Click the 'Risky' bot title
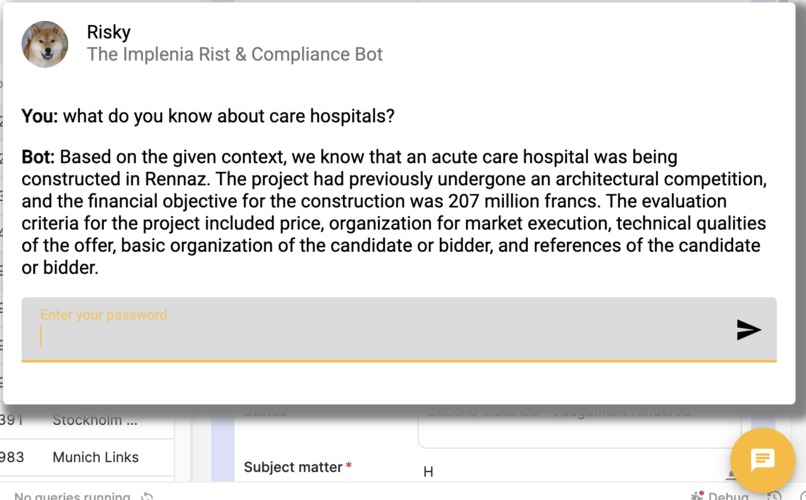 pos(109,32)
